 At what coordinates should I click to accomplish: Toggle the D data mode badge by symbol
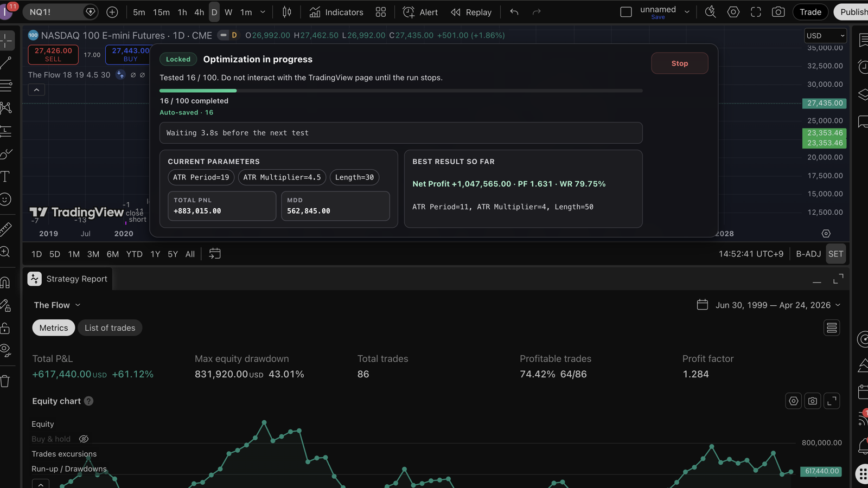pos(234,35)
